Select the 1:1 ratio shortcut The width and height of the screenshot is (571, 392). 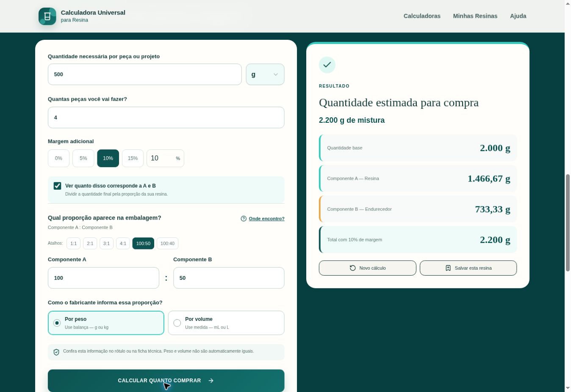(x=74, y=243)
